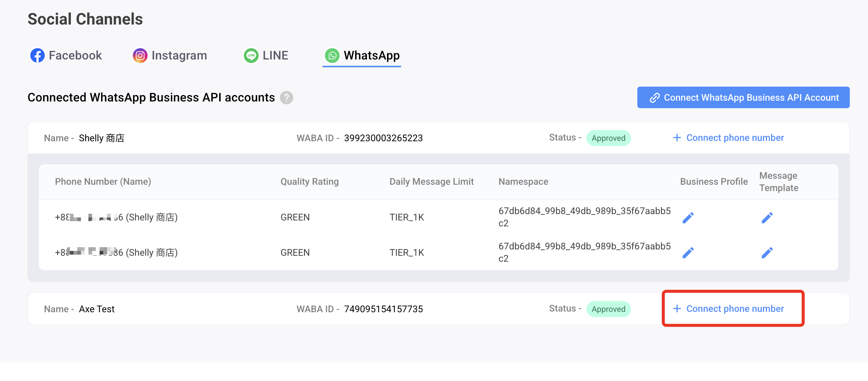Viewport: 868px width, 381px height.
Task: Select the LINE channel tab
Action: (266, 56)
